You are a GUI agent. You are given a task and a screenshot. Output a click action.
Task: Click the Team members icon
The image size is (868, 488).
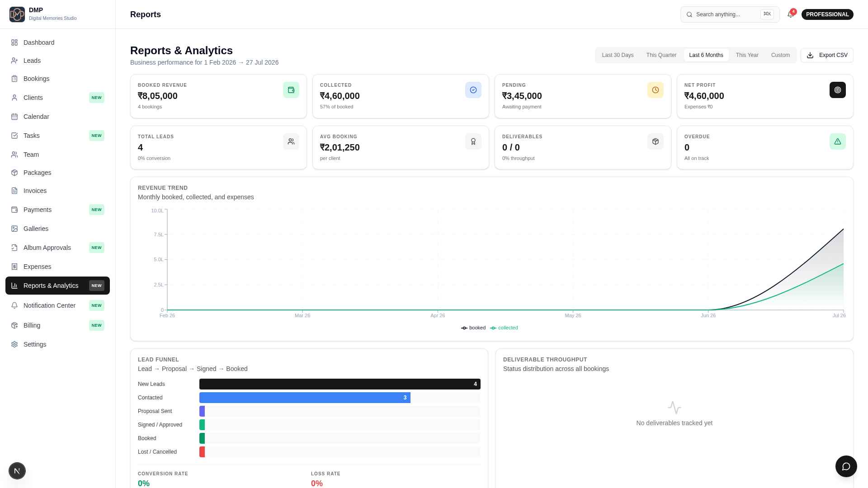(14, 155)
